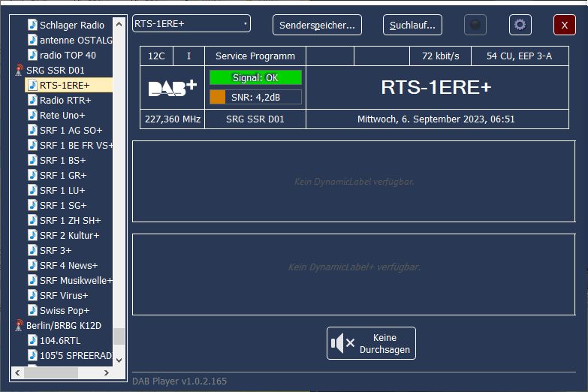Tune to Rete Uno+
This screenshot has height=392, width=588.
pos(62,115)
